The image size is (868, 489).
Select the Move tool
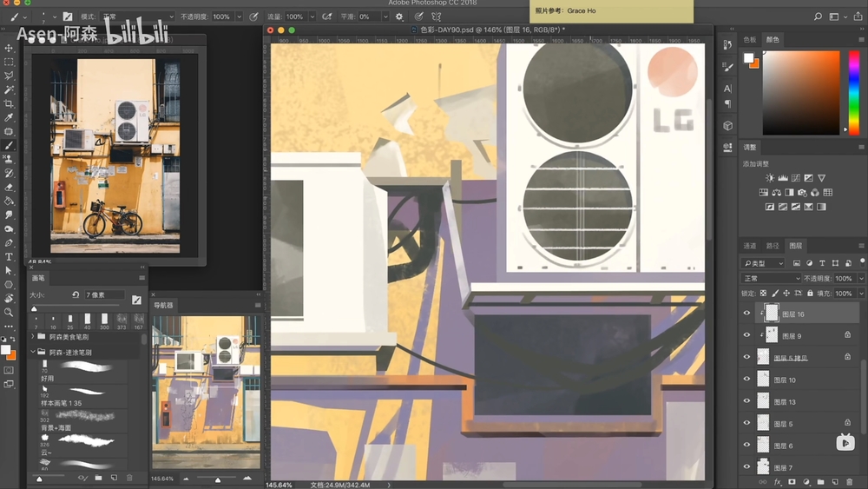point(10,49)
